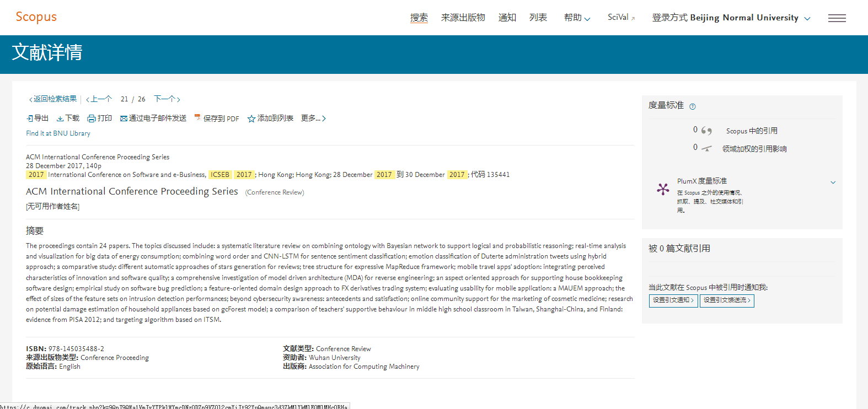This screenshot has width=868, height=409.
Task: Open the Scopus logo home link
Action: [x=36, y=17]
